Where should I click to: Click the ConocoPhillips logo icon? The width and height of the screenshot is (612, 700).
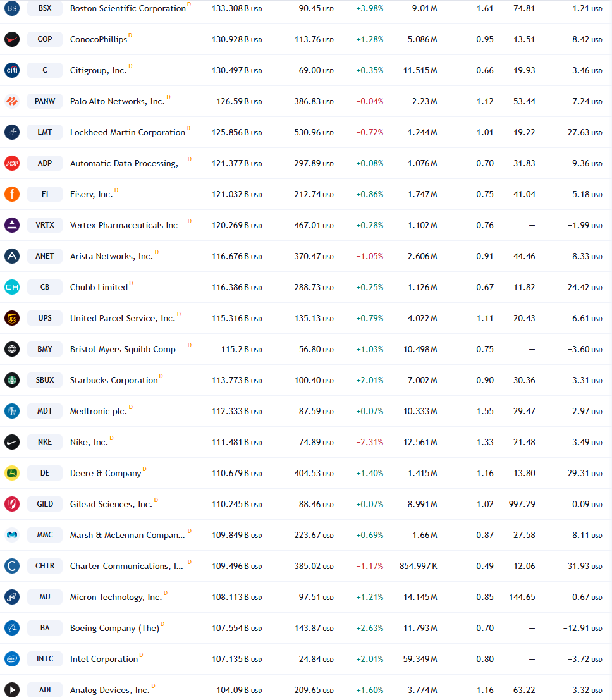point(12,39)
